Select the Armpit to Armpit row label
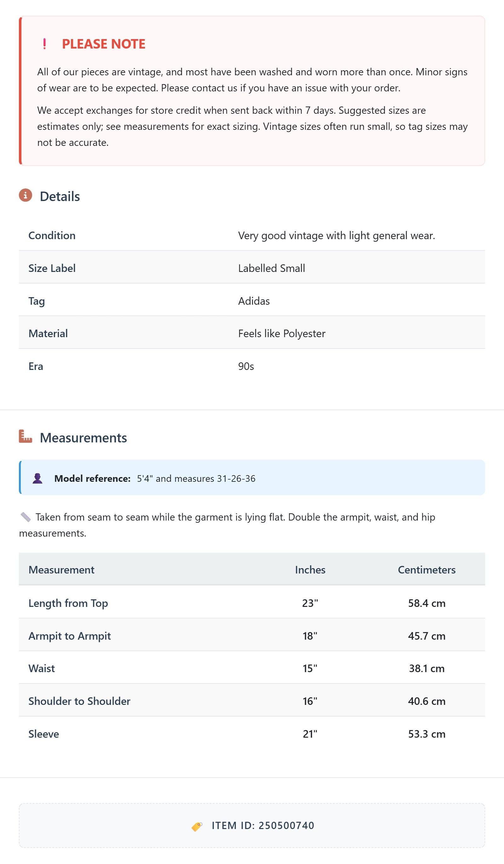504x864 pixels. click(x=70, y=636)
